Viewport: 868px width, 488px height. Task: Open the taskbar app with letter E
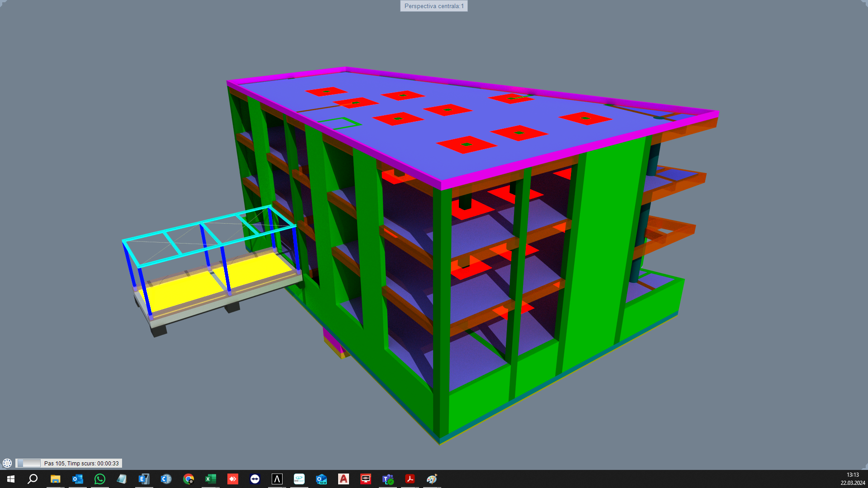(x=144, y=479)
